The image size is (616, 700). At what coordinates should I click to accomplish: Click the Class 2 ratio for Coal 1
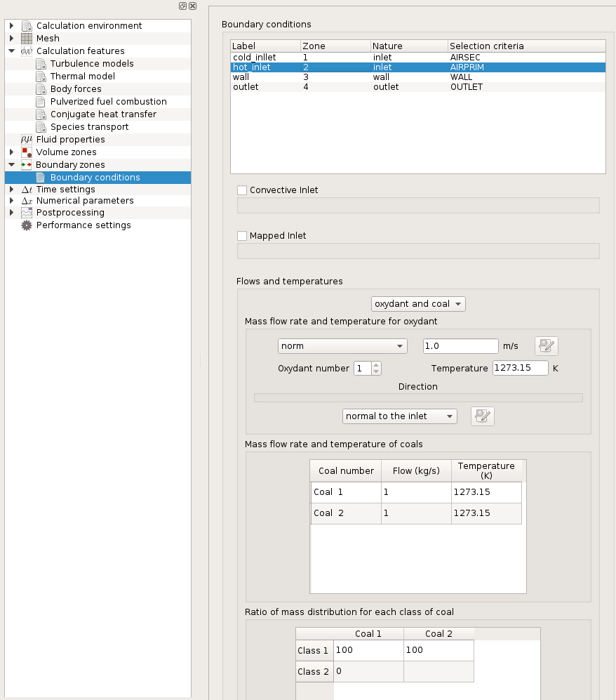coord(369,671)
